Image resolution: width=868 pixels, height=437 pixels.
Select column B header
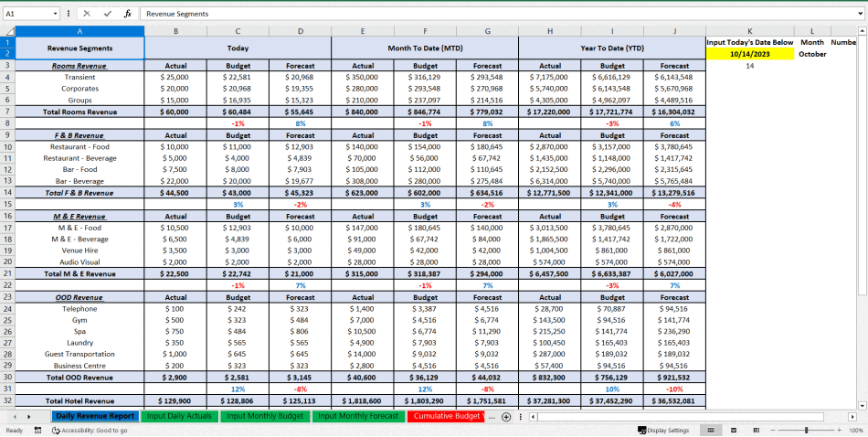coord(175,31)
